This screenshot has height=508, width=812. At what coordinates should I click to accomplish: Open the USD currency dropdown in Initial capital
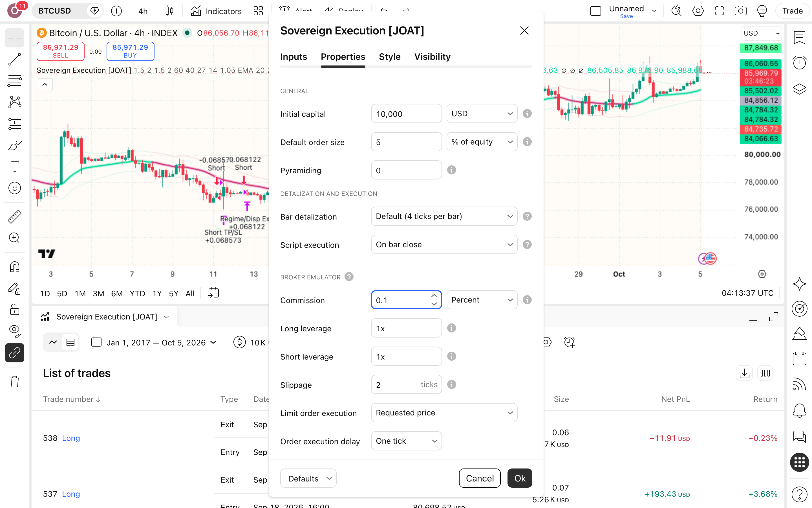point(482,113)
